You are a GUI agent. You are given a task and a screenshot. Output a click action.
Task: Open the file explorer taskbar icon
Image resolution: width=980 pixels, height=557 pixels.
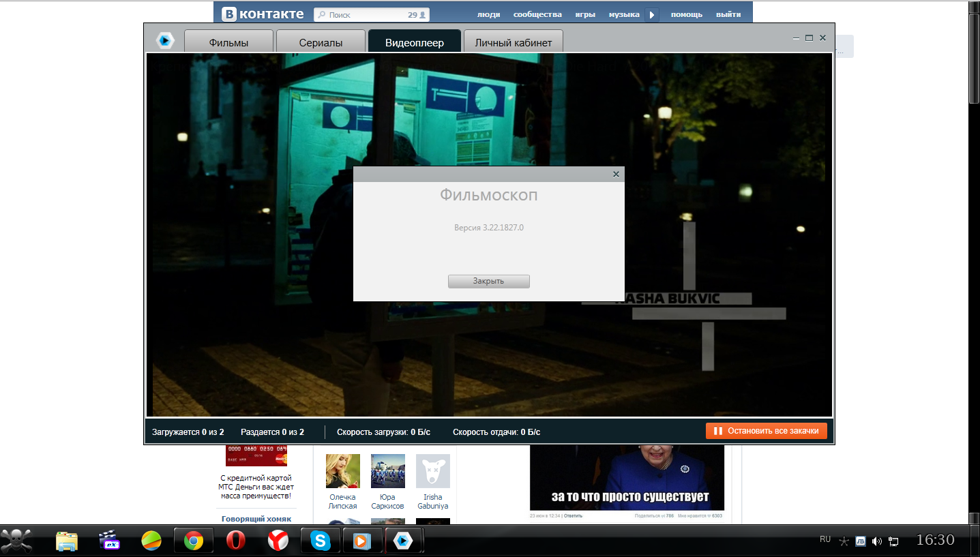click(x=67, y=541)
